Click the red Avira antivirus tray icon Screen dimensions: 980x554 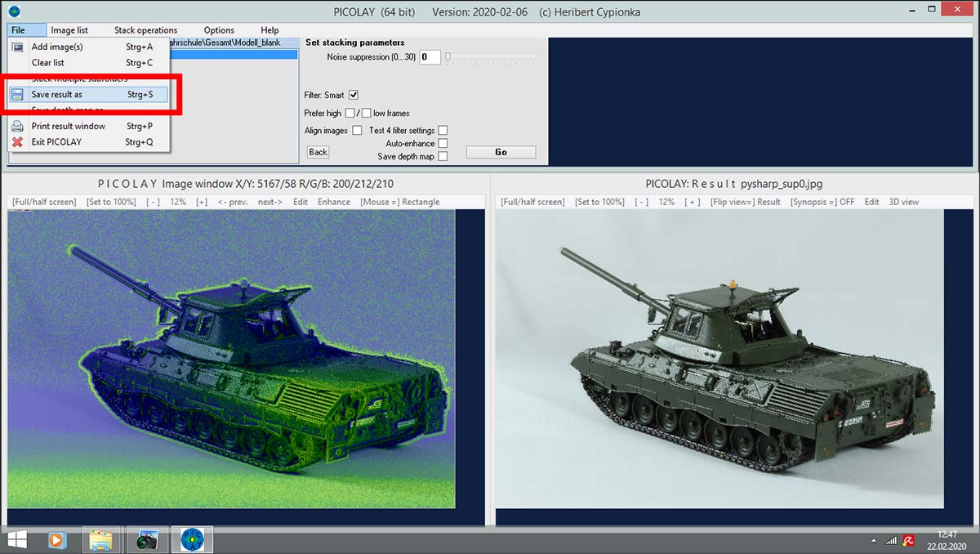click(907, 540)
